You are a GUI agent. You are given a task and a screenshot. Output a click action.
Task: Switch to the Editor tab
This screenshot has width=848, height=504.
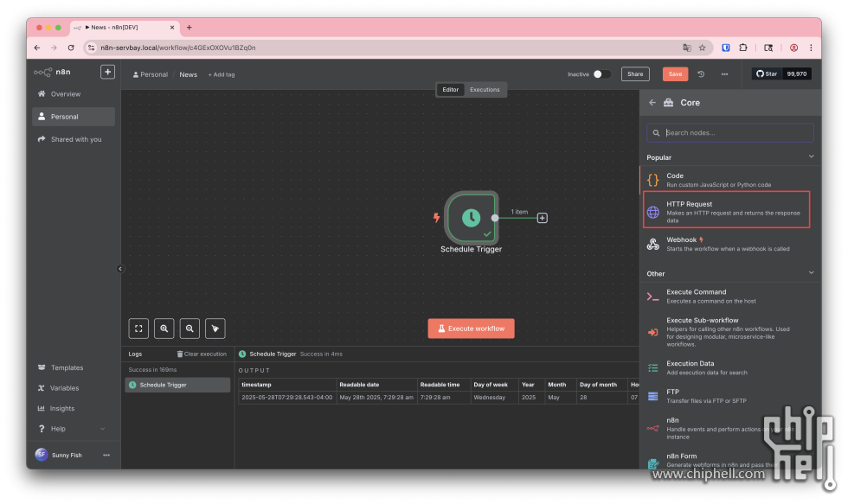pyautogui.click(x=450, y=90)
